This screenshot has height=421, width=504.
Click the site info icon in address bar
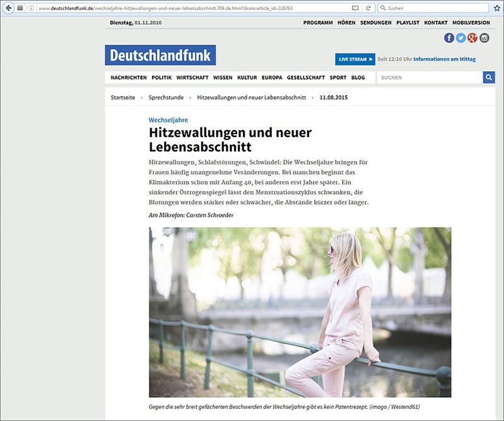pos(31,8)
